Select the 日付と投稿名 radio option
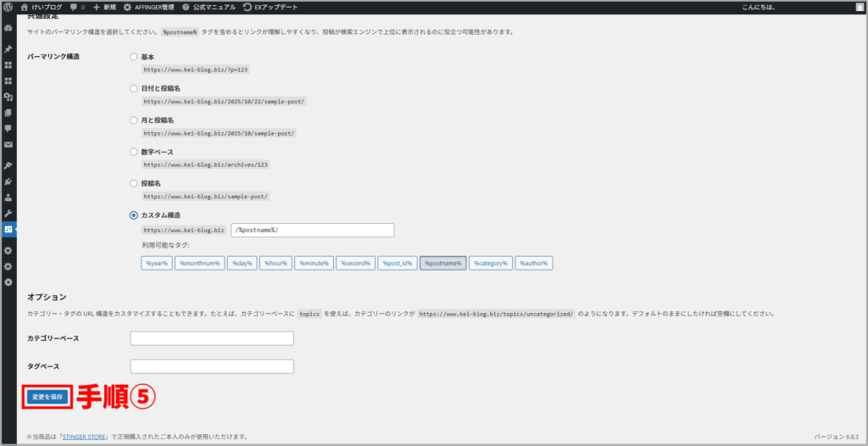 133,88
